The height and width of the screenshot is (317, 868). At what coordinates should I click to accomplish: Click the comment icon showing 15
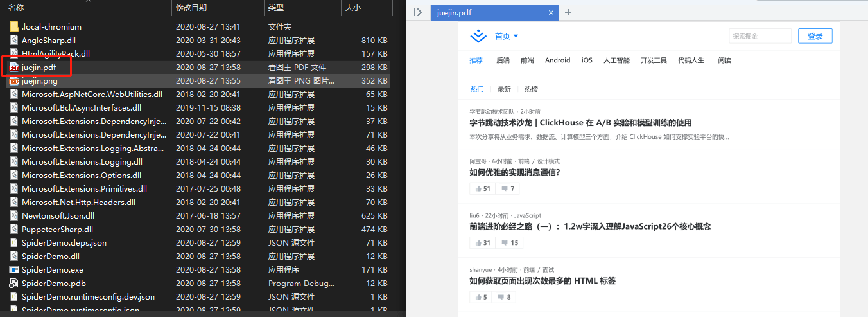point(505,243)
